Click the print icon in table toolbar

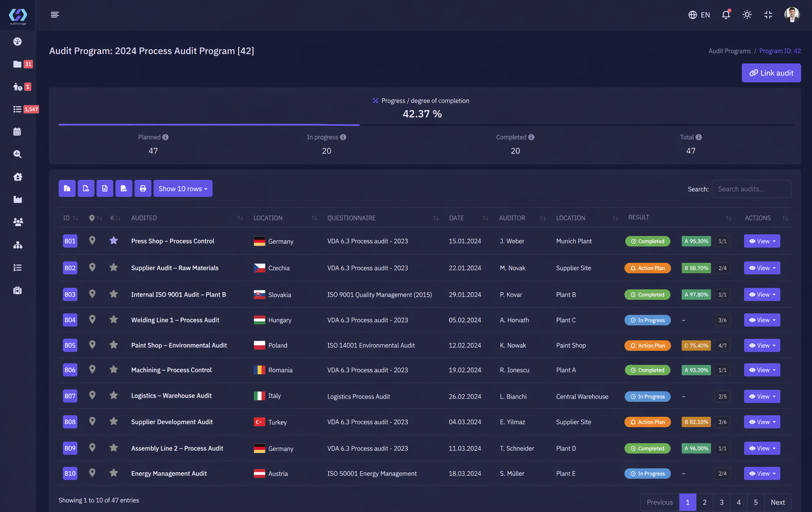coord(143,189)
